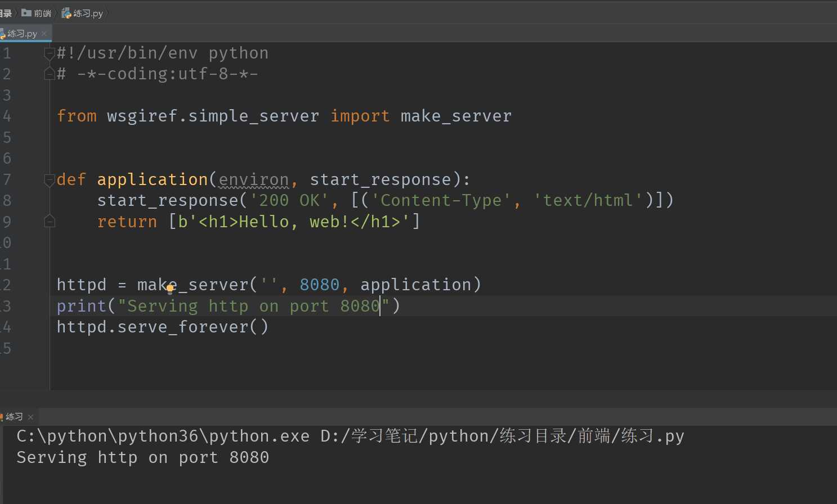Click the 'httpd' variable on line 12
Screen dimensions: 837x504
click(82, 285)
